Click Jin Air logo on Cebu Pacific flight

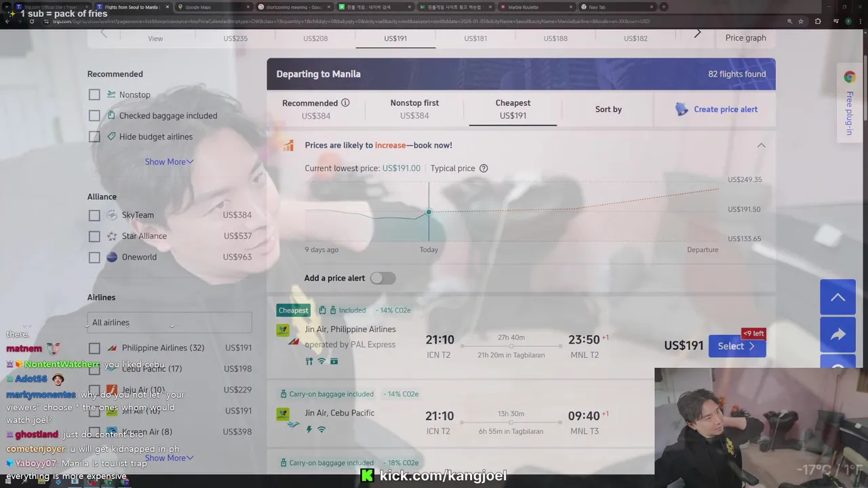tap(283, 414)
